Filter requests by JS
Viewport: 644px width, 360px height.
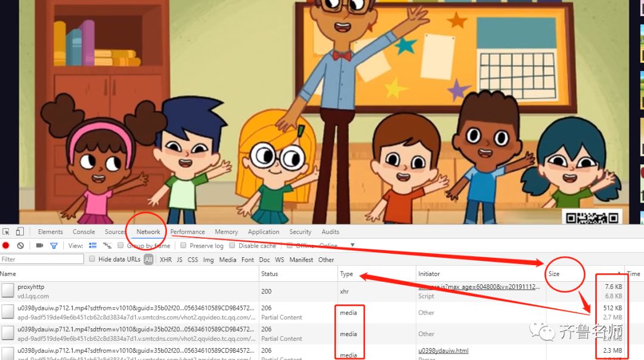tap(179, 260)
